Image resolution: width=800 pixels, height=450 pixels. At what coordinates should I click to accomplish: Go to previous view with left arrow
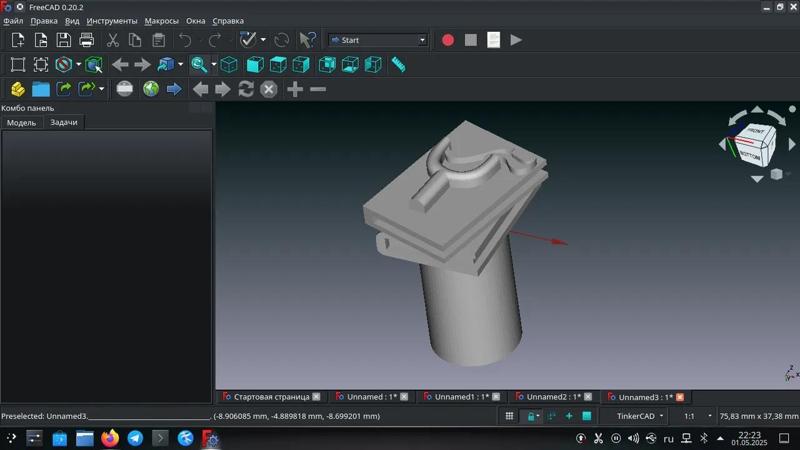[x=120, y=65]
